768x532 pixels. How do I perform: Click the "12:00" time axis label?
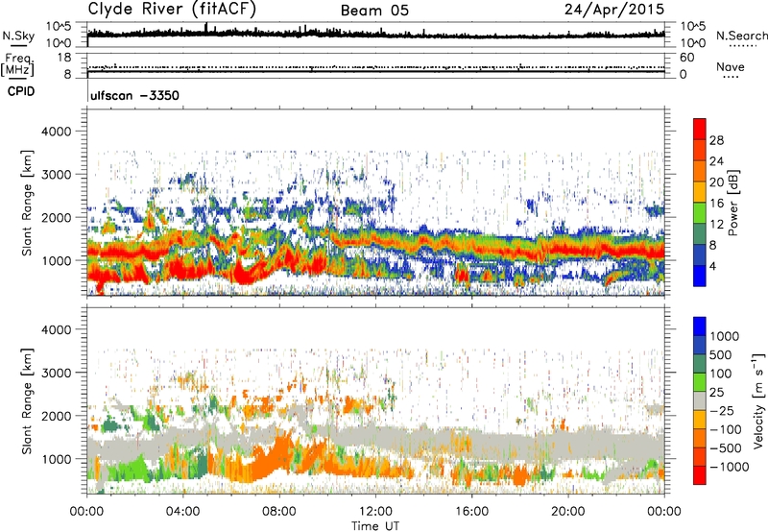coord(375,512)
